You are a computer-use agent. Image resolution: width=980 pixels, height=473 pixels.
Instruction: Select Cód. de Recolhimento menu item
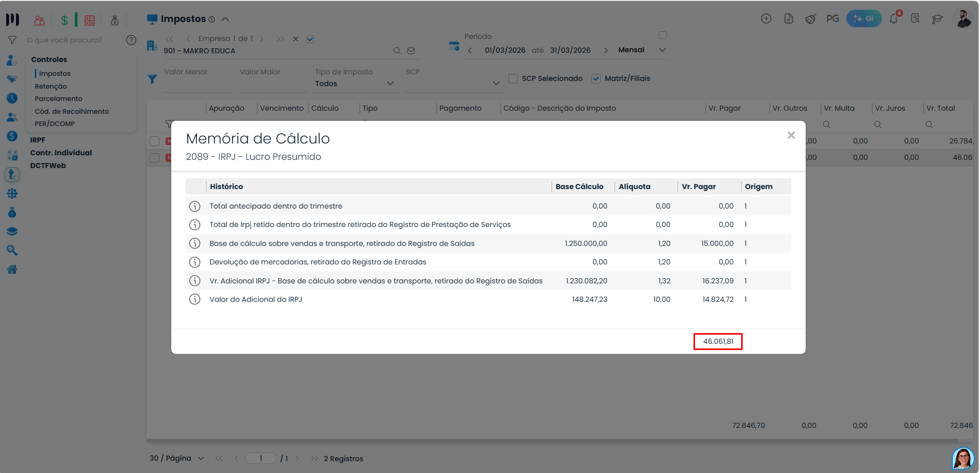click(72, 111)
